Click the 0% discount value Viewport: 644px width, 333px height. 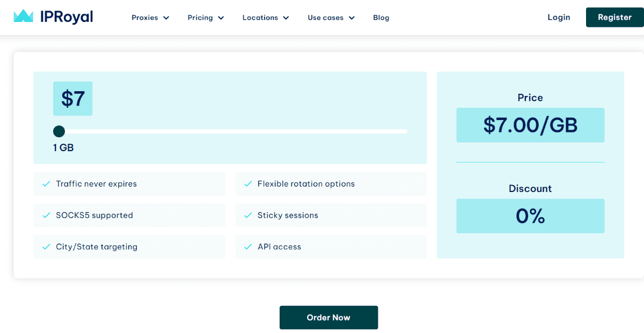point(530,216)
